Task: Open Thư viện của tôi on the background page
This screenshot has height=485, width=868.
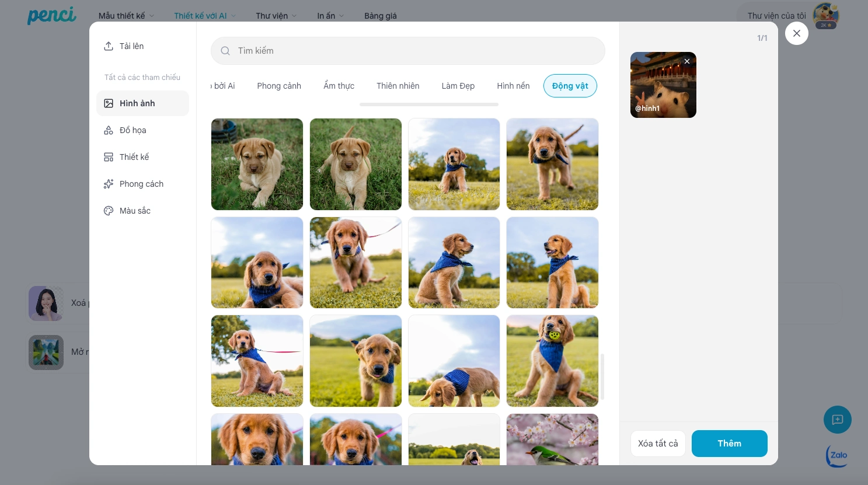Action: coord(776,16)
